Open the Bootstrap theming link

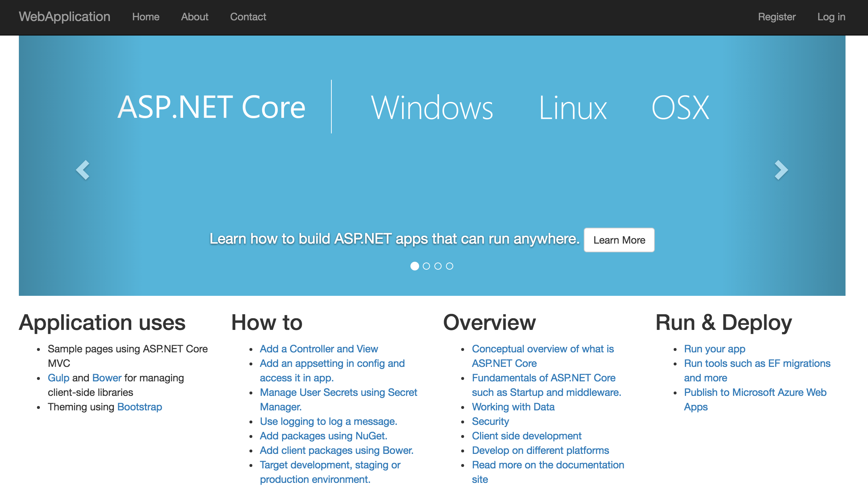click(x=140, y=407)
